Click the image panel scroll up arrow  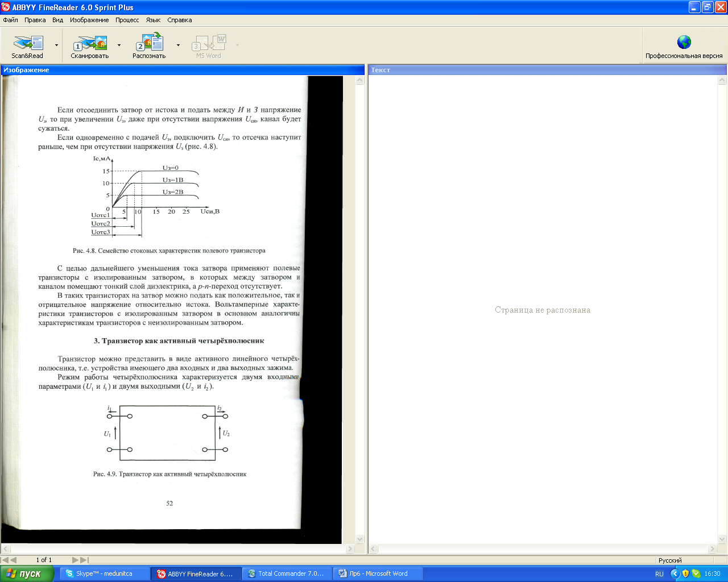pos(359,81)
